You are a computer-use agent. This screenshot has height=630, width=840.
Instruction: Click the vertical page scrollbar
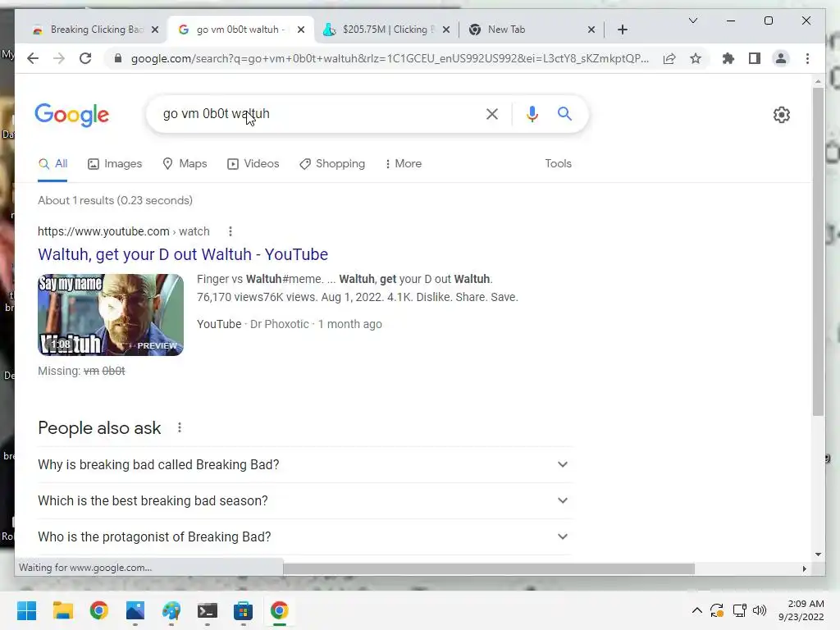point(818,252)
